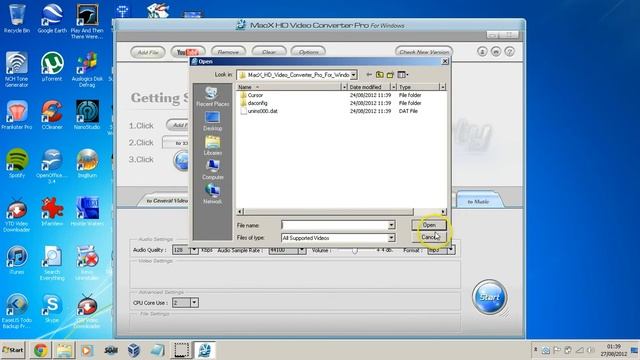Open the Type column filter arrow
The height and width of the screenshot is (360, 640).
tap(442, 87)
